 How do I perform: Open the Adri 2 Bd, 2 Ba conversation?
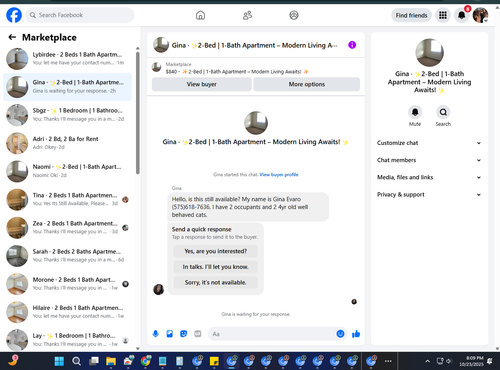click(x=68, y=143)
